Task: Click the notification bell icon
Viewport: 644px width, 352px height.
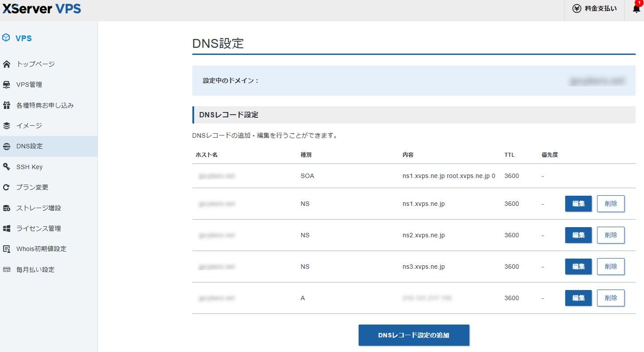Action: click(636, 9)
